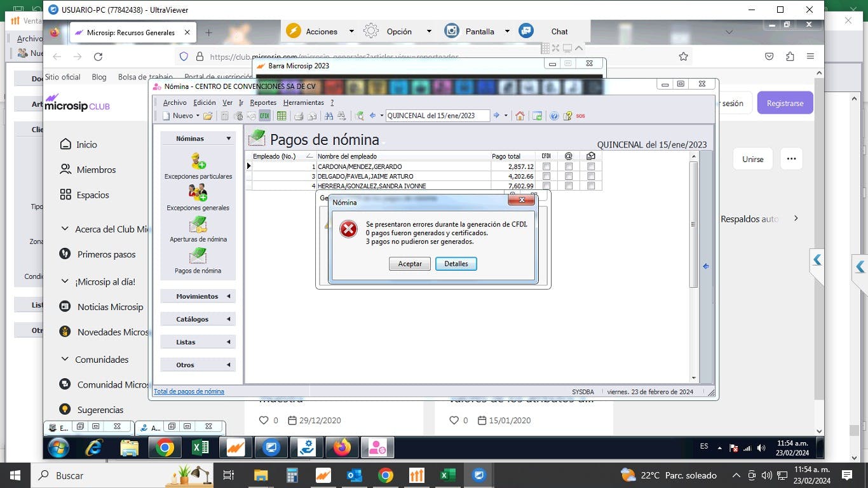Click the QUINCENAL del 15/ene/2023 period field
The height and width of the screenshot is (488, 868).
click(x=438, y=116)
